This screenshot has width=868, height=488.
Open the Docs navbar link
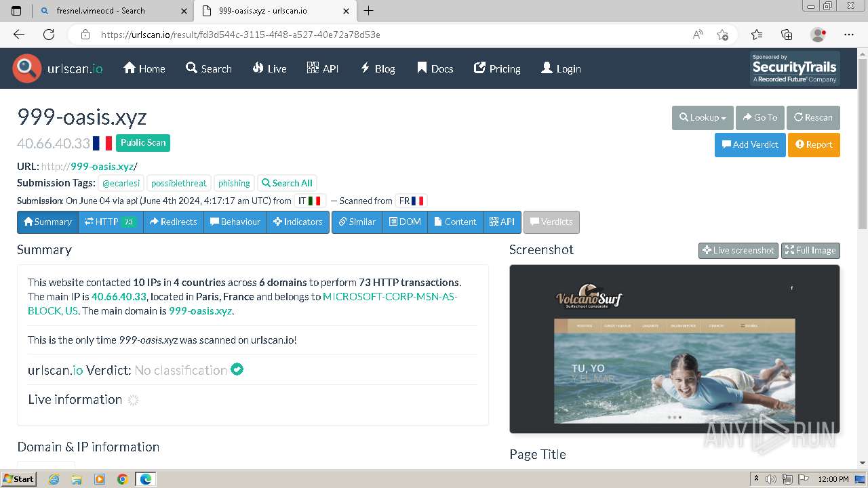[435, 68]
